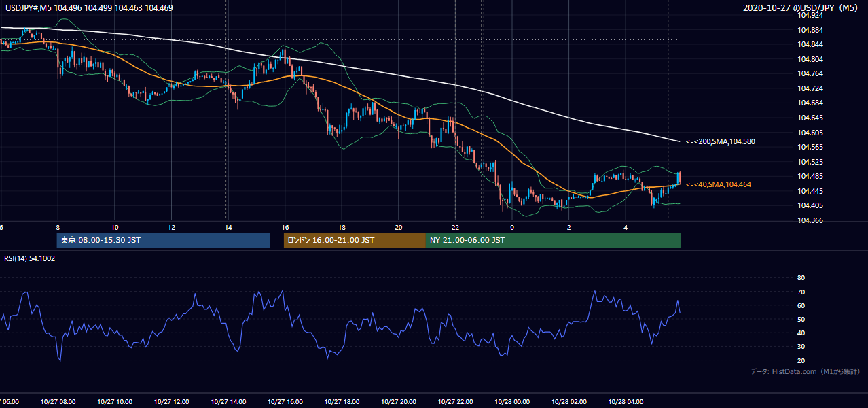Click the bottom time label 10/28 00:00
The image size is (868, 408).
tap(511, 401)
